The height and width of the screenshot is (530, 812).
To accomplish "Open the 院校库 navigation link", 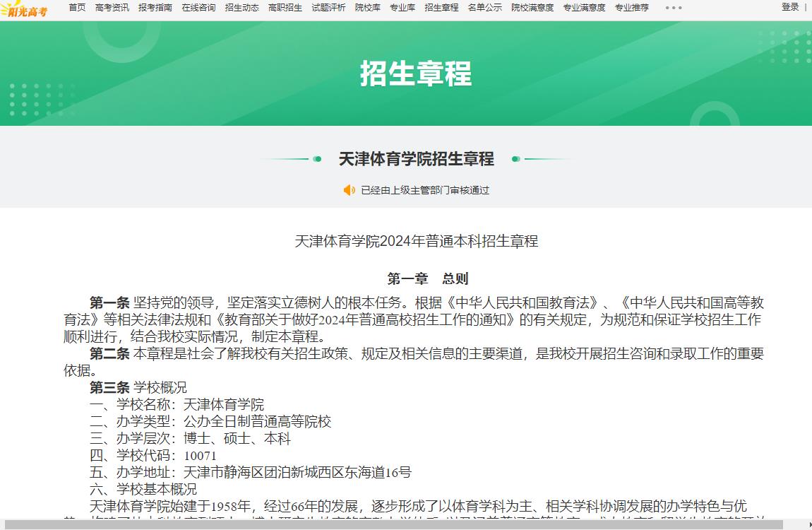I will pos(368,7).
